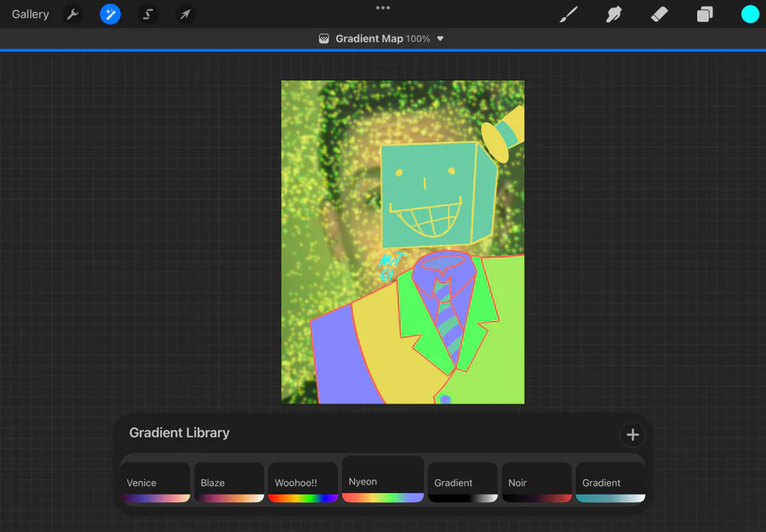
Task: Tap the artwork canvas image
Action: coord(403,243)
